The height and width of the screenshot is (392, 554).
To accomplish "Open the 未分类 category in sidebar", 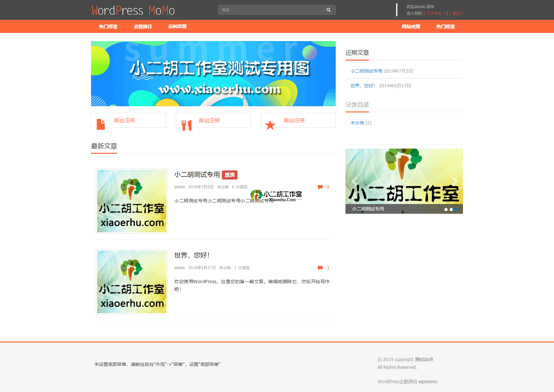I will pyautogui.click(x=357, y=123).
